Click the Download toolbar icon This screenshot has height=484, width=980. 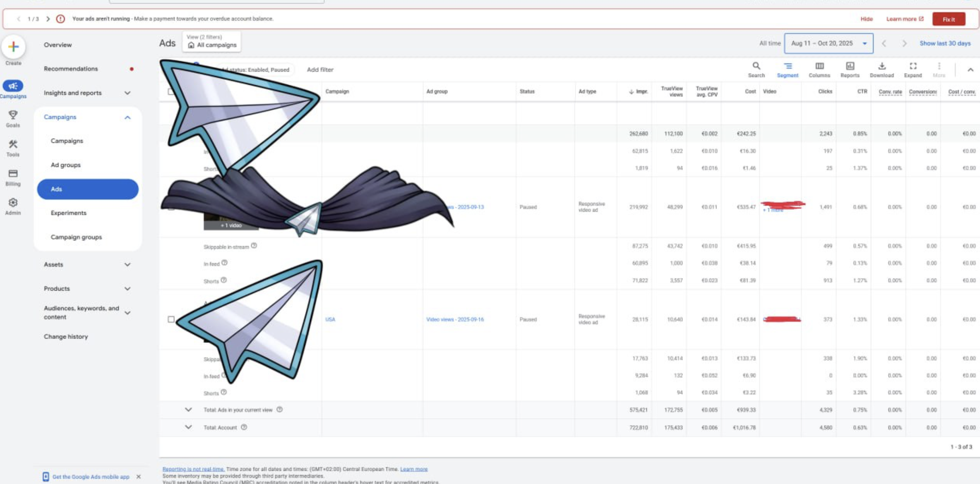[x=882, y=66]
